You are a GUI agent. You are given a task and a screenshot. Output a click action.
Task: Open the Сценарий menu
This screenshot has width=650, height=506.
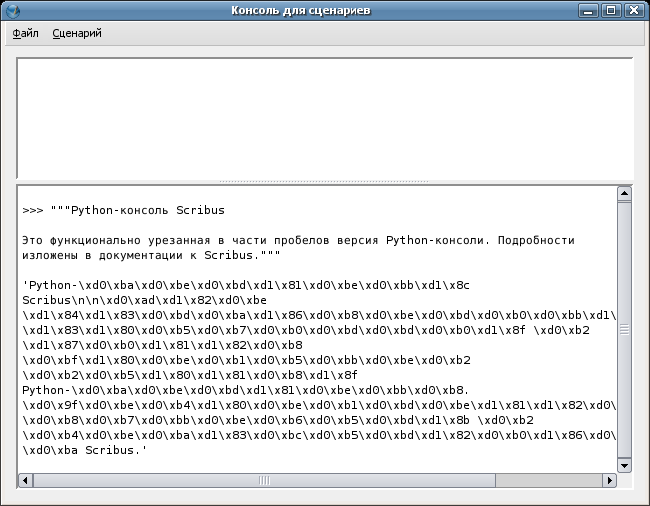(x=77, y=33)
